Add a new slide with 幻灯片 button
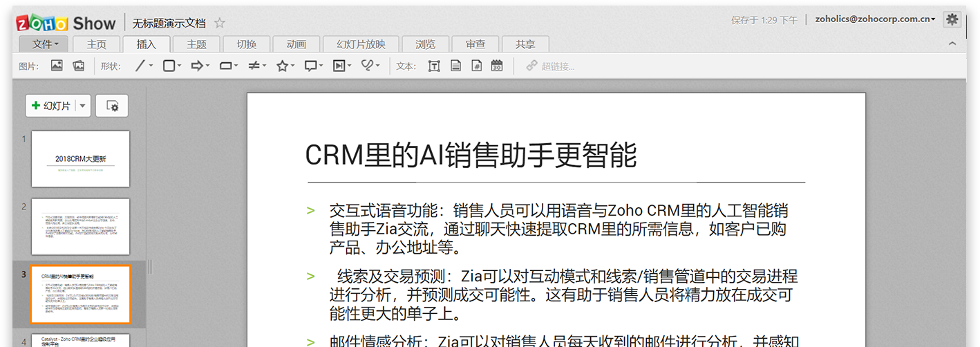 click(50, 106)
